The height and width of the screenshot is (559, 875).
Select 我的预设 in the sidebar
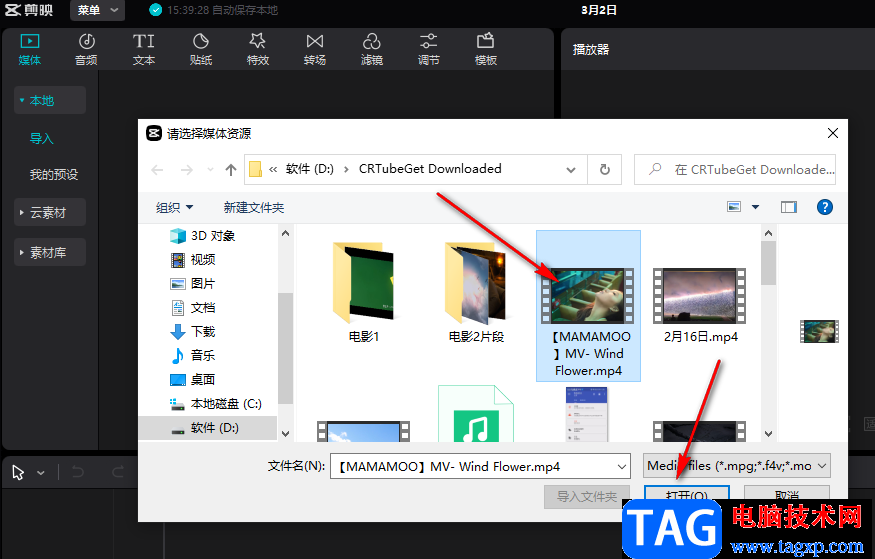click(54, 175)
